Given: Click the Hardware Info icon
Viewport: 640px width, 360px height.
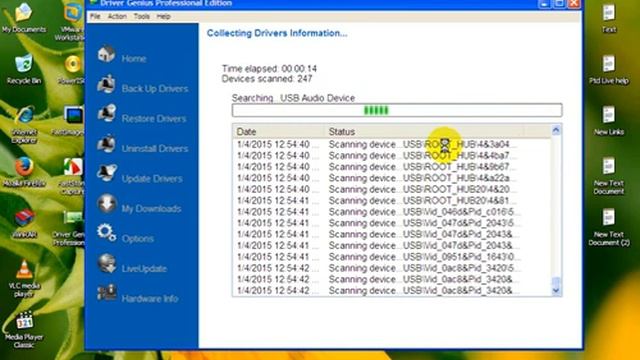Looking at the screenshot, I should tap(107, 293).
